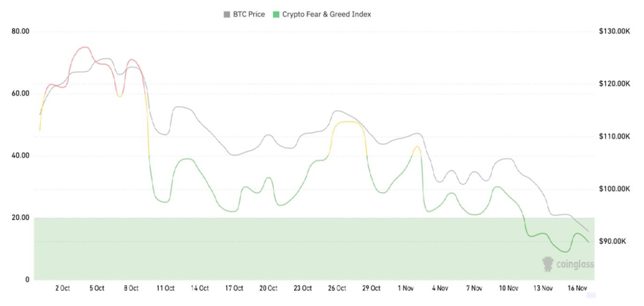644x306 pixels.
Task: Select the 20 Oct date label
Action: pyautogui.click(x=268, y=288)
